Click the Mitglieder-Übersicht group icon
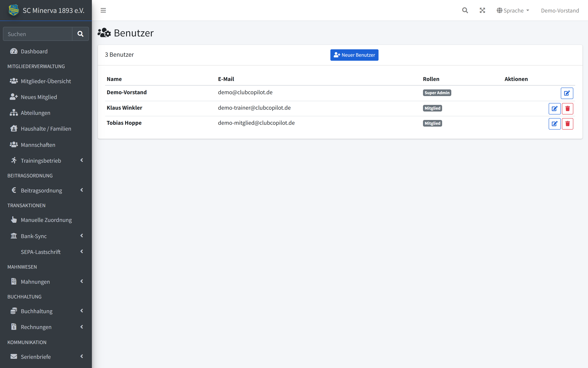The height and width of the screenshot is (368, 588). tap(14, 81)
